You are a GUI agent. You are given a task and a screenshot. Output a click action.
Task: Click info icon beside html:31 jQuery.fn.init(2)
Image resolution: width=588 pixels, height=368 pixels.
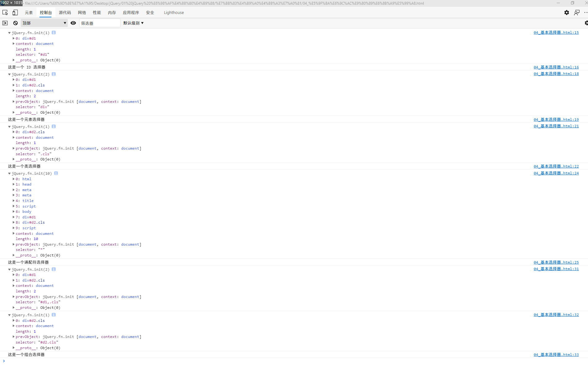54,269
